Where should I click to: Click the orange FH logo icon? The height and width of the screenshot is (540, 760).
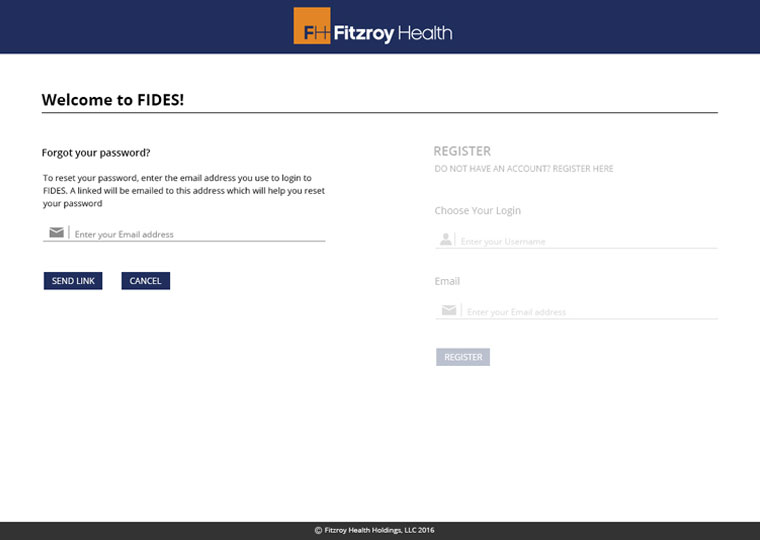coord(312,26)
